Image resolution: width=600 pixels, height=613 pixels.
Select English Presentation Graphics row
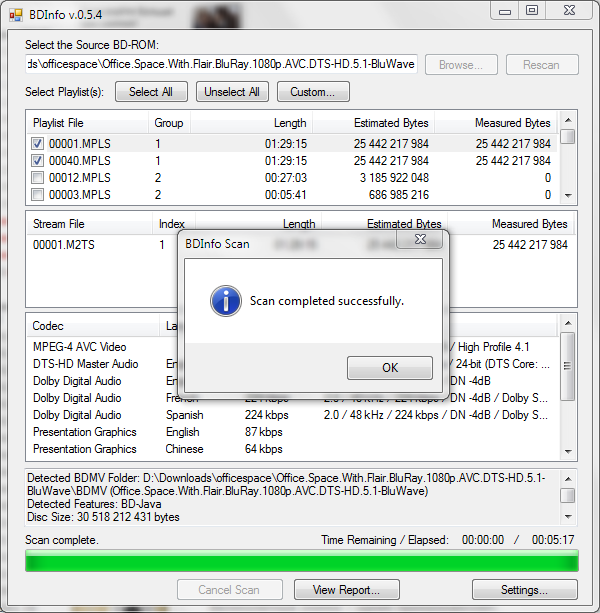coord(293,432)
